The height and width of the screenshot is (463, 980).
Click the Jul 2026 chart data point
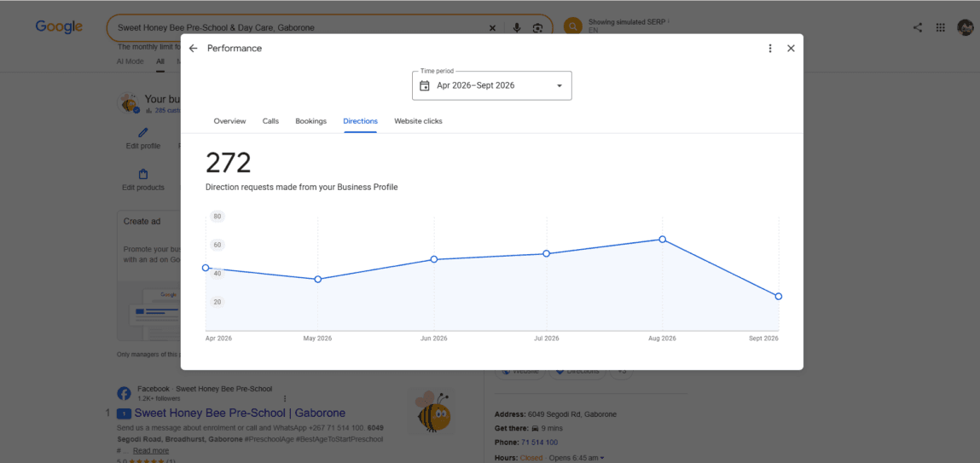coord(546,254)
